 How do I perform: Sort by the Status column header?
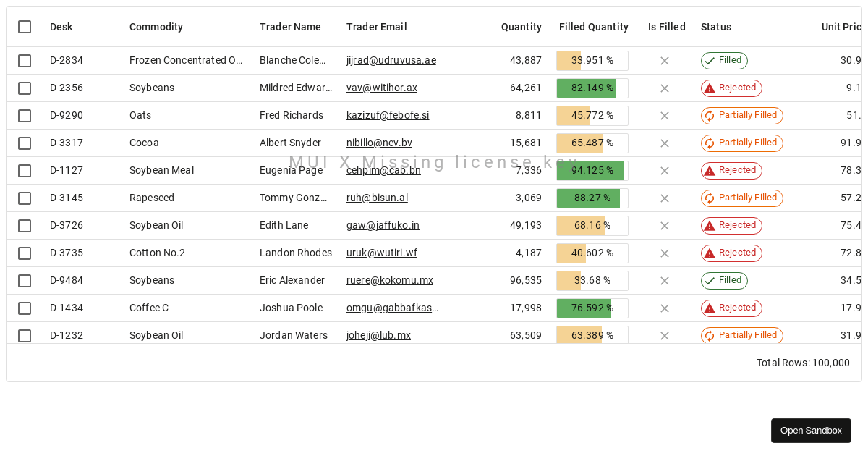[716, 27]
